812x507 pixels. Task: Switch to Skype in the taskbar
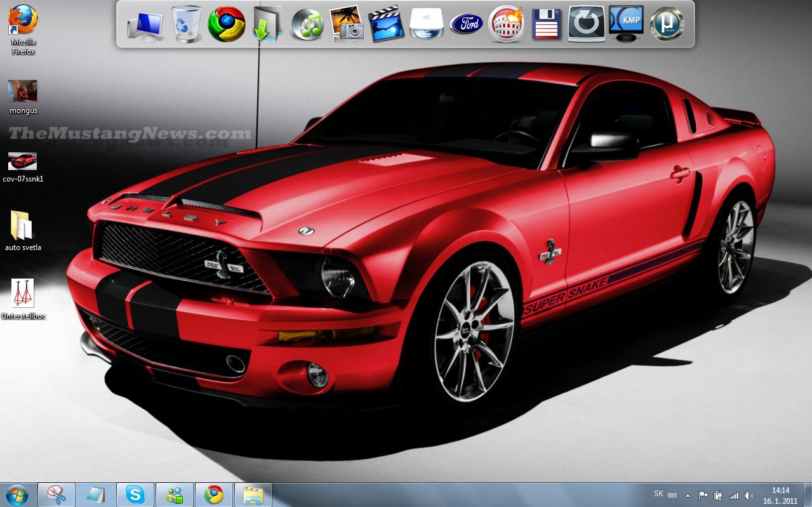135,494
